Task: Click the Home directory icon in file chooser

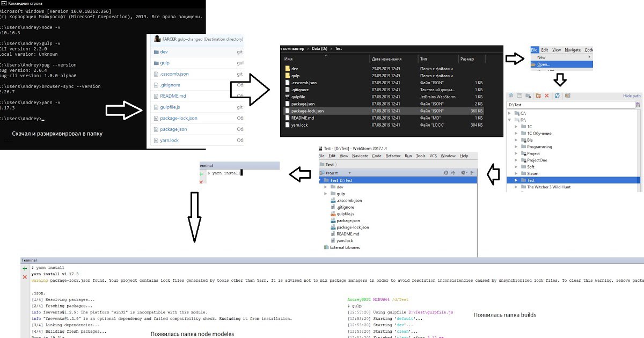Action: 511,95
